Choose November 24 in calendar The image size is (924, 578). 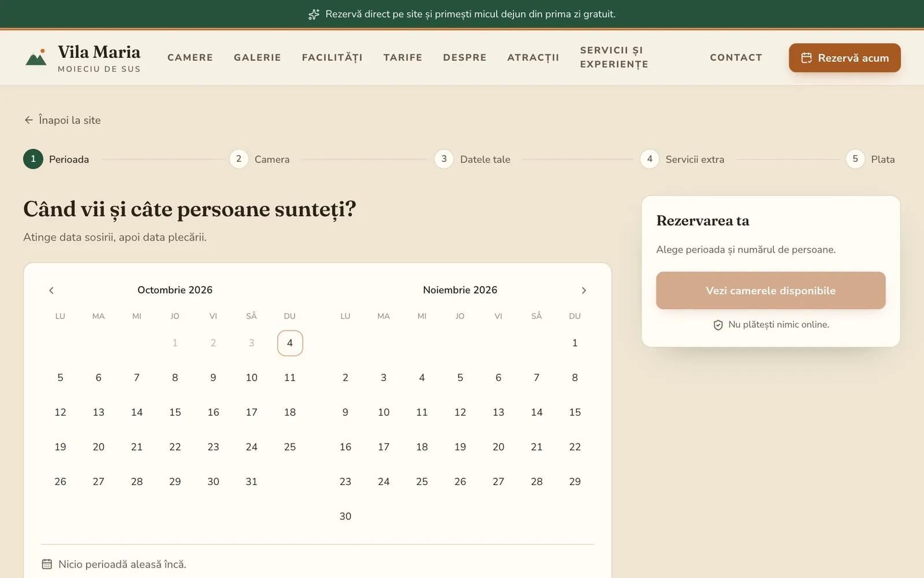pyautogui.click(x=383, y=481)
